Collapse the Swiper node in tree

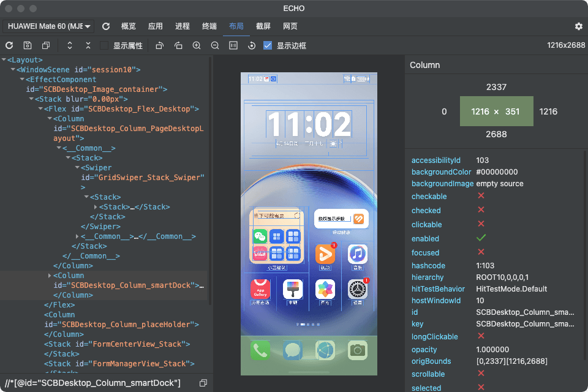pos(78,168)
